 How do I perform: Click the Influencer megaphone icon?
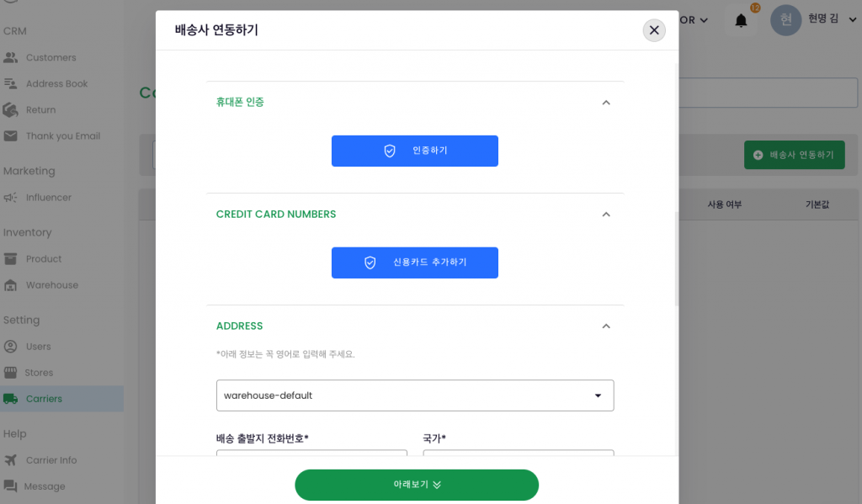tap(11, 198)
